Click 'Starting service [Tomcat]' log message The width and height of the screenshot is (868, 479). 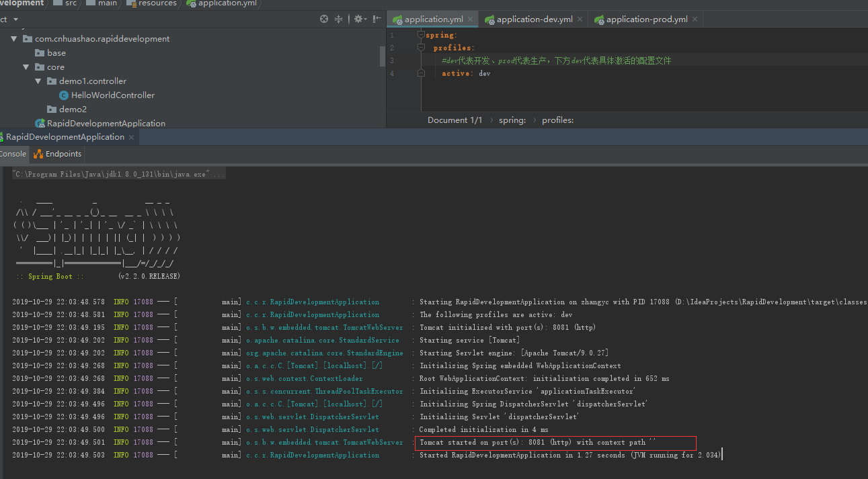[469, 340]
